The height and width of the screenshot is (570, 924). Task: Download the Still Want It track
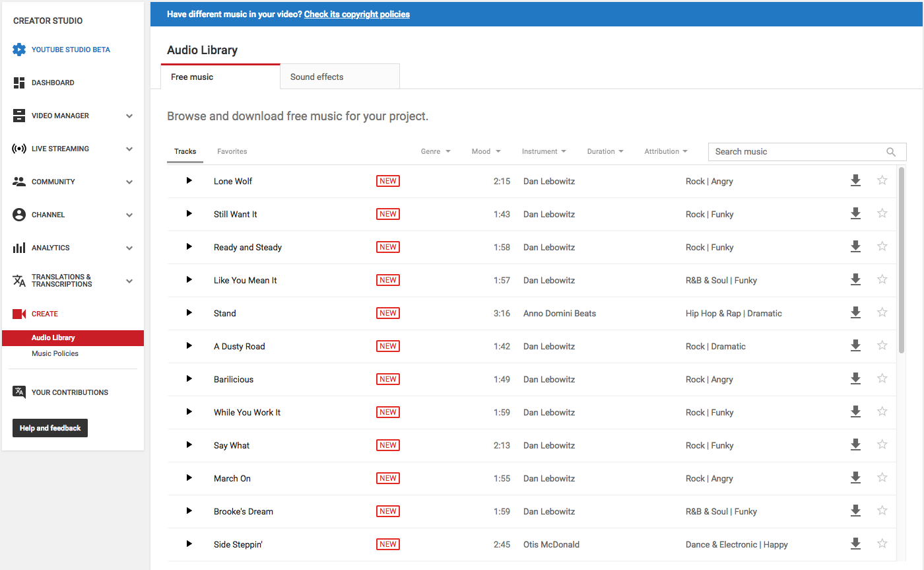point(855,213)
